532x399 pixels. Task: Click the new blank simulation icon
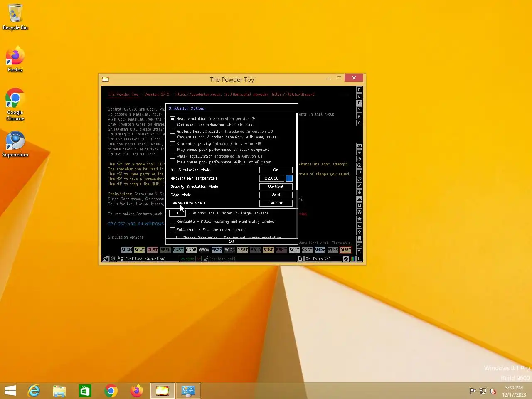pos(300,259)
